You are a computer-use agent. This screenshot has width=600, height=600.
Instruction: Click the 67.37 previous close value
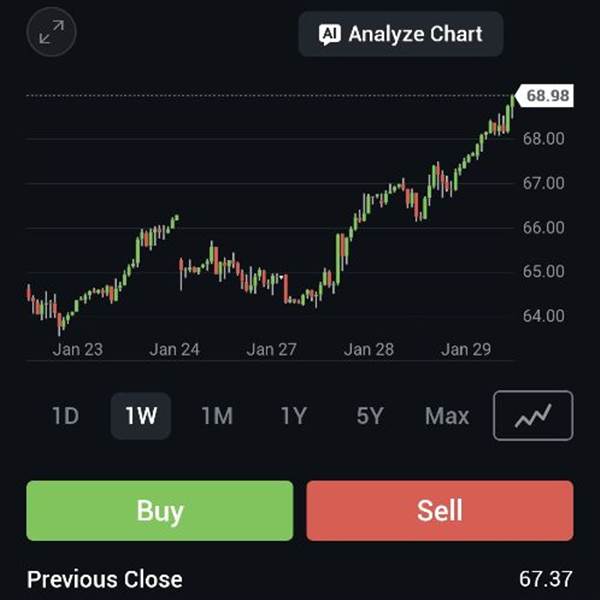(x=546, y=579)
